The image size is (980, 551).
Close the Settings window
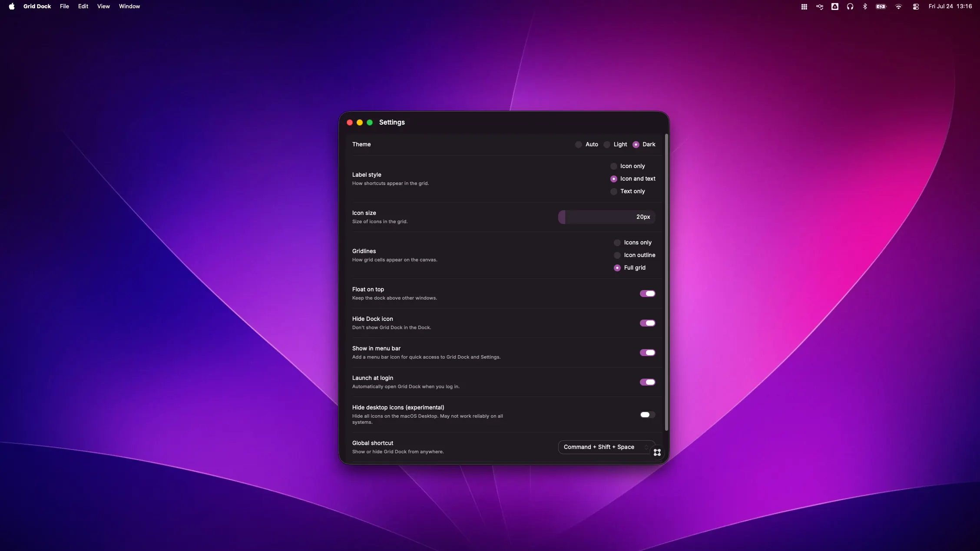tap(350, 122)
